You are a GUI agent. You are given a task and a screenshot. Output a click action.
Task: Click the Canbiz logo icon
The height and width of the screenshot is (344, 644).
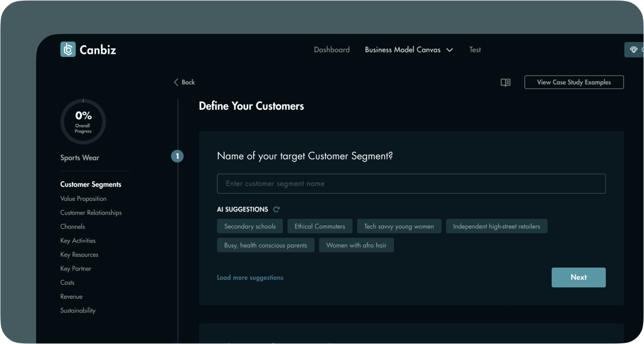[x=68, y=49]
